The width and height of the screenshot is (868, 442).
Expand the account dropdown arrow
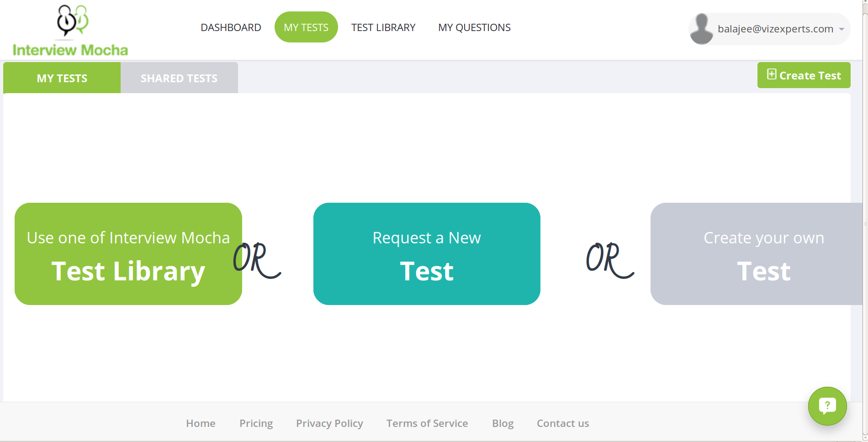[842, 29]
